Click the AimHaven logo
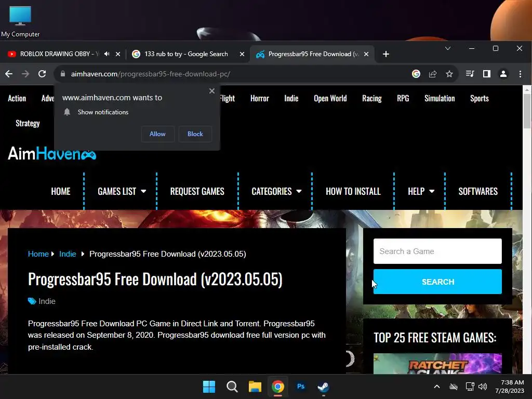Screen dimensions: 532x399 [x=52, y=153]
